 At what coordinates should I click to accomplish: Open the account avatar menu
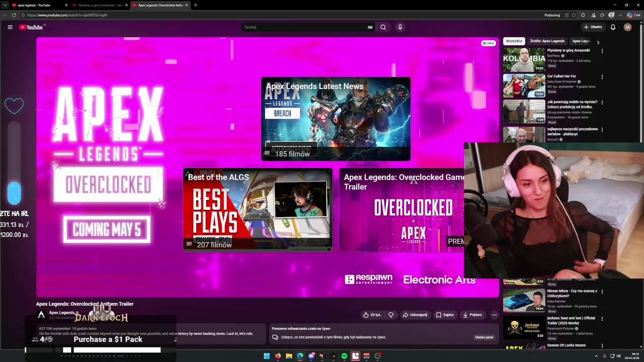point(627,27)
